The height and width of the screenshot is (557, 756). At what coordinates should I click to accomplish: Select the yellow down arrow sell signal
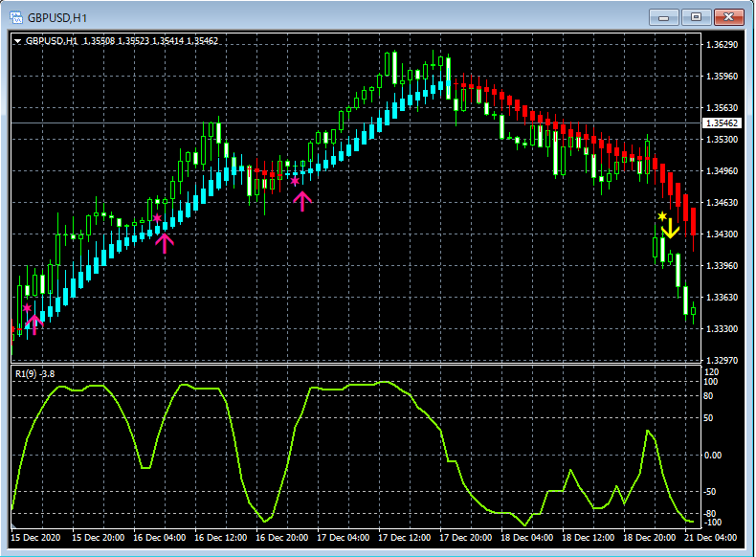pyautogui.click(x=670, y=229)
